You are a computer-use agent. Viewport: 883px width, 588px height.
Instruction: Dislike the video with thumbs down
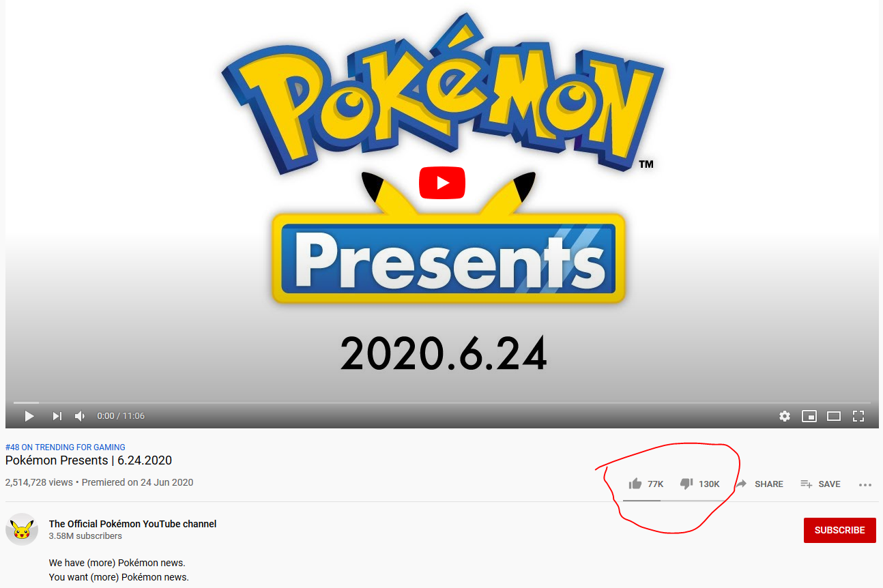click(x=686, y=484)
